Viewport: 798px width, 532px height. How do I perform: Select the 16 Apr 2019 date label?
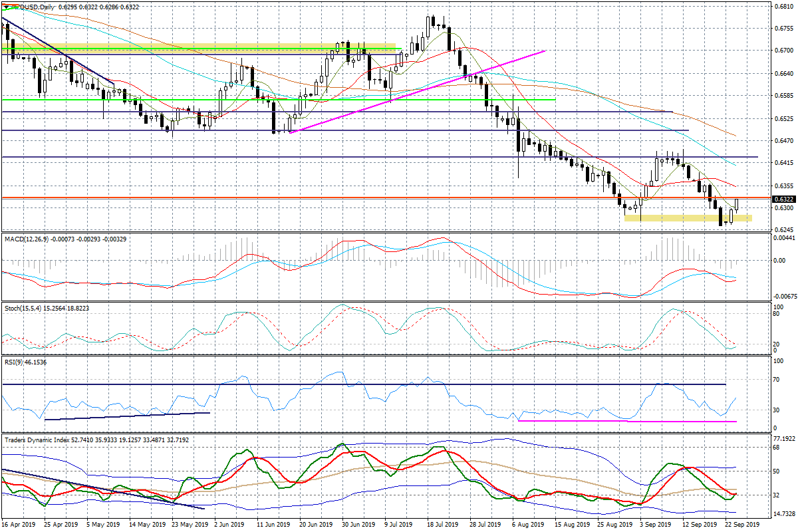tap(19, 524)
